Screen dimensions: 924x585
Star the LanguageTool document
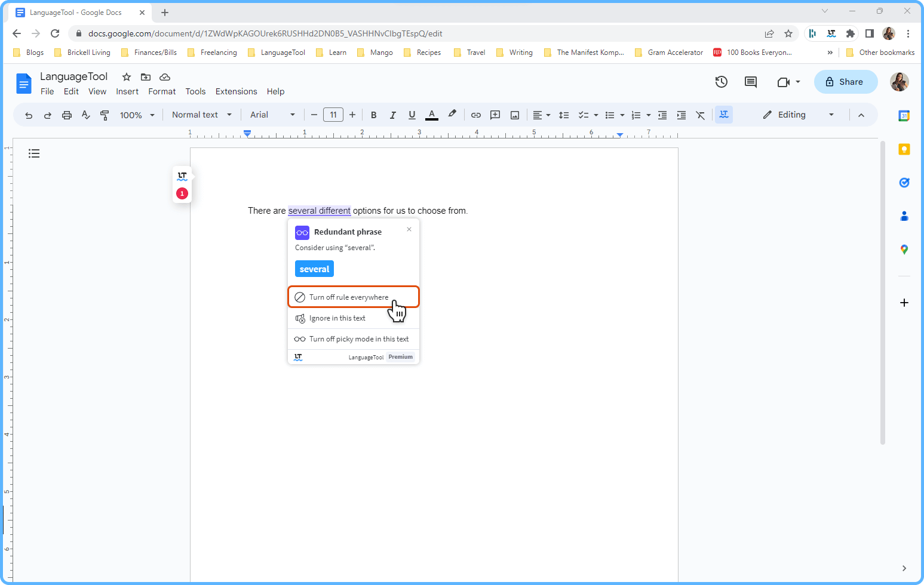click(x=127, y=77)
